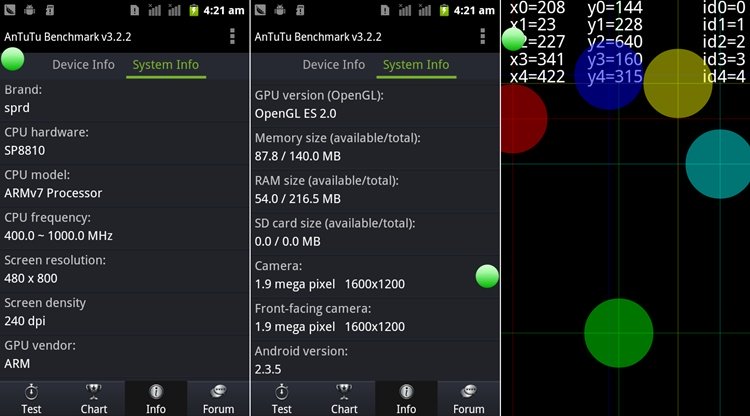The width and height of the screenshot is (750, 416).
Task: Open overflow menu in middle AnTuTu screen
Action: pos(482,37)
